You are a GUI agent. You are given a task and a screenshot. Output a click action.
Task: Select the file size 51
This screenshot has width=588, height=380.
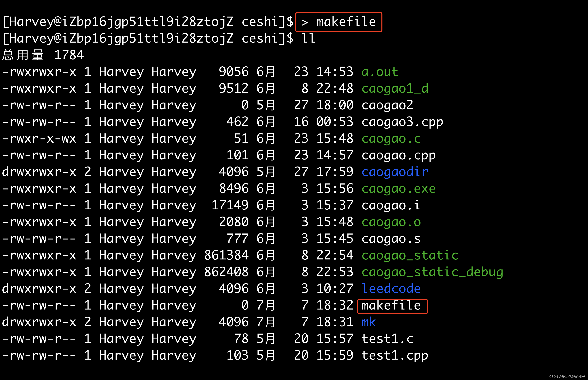click(241, 138)
